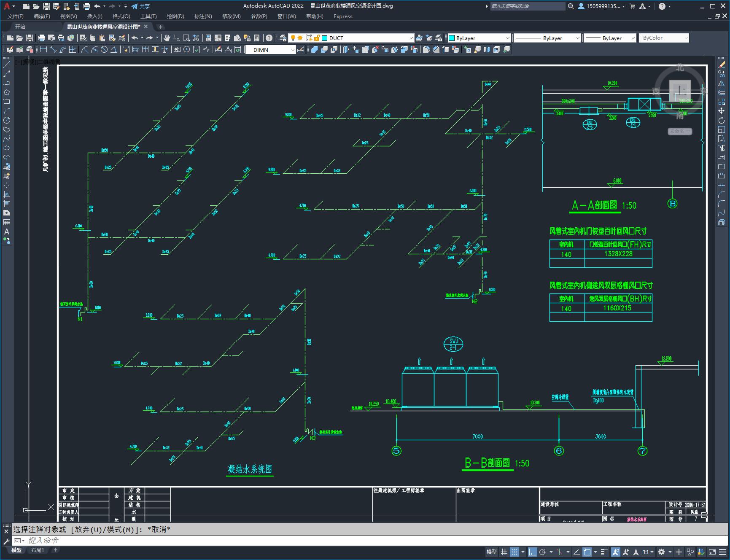Viewport: 730px width, 560px height.
Task: Open the DIMN dimension style dropdown
Action: coord(293,50)
